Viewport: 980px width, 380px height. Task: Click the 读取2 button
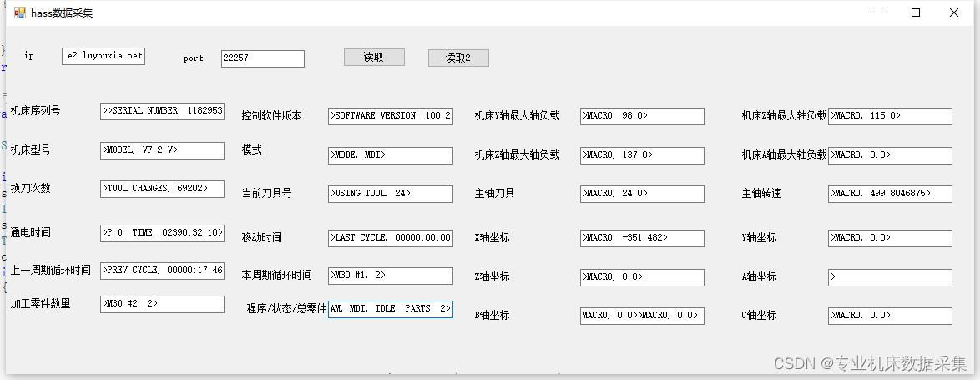[458, 58]
